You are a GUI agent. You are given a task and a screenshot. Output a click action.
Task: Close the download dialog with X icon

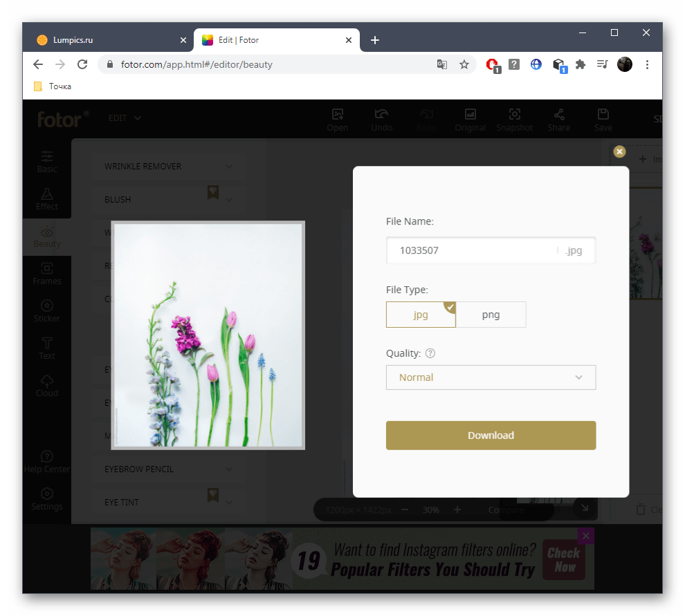[x=619, y=151]
